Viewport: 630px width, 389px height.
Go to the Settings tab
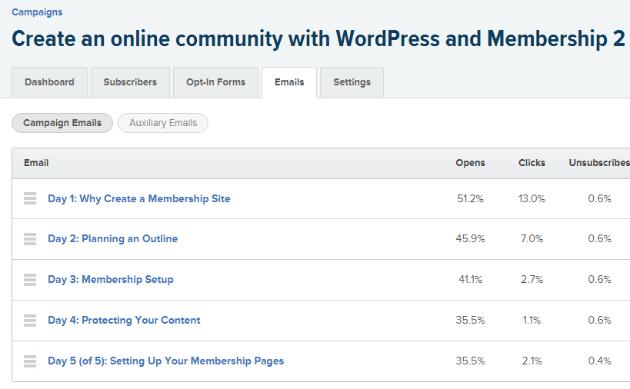[352, 82]
